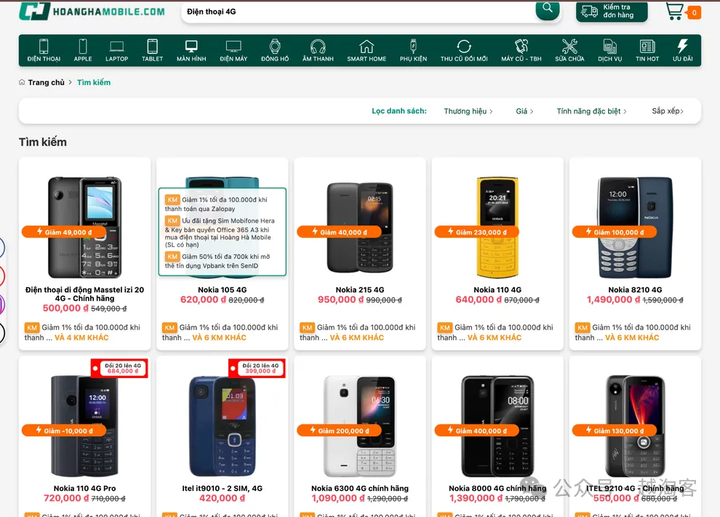This screenshot has width=720, height=517.
Task: Click the Itel it9010 - 2 SIM, 4G title
Action: (222, 488)
